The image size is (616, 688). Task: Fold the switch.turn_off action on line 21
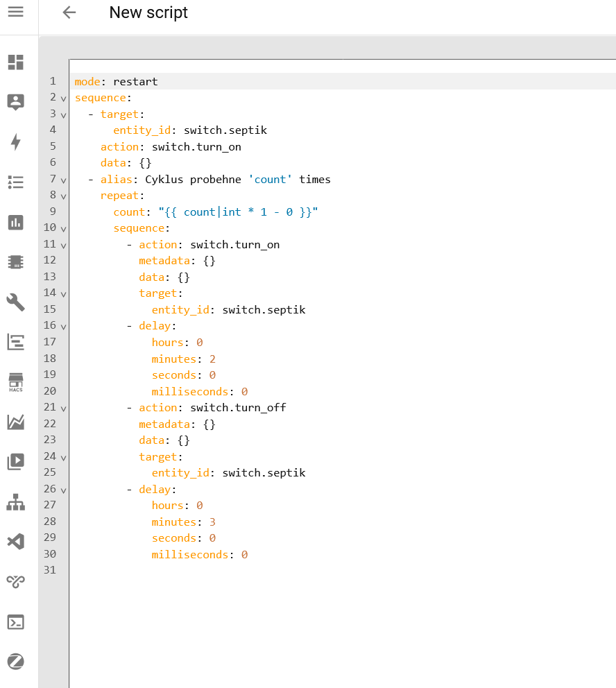[63, 409]
